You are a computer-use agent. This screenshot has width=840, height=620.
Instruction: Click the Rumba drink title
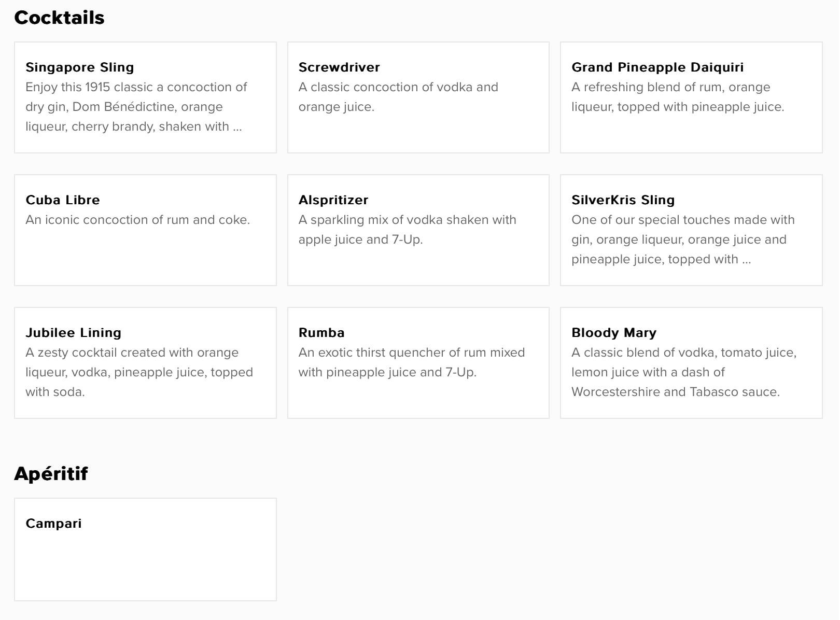[x=321, y=333]
